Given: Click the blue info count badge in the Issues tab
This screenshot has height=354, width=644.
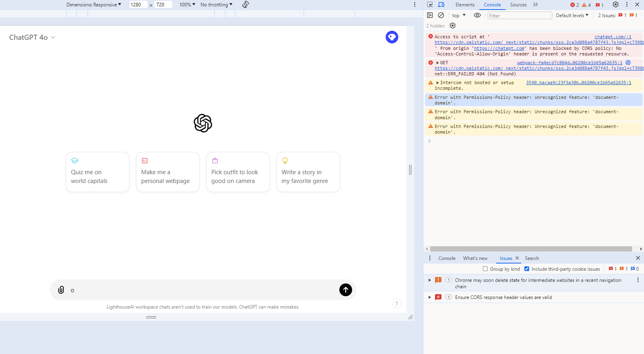Looking at the screenshot, I should (635, 269).
